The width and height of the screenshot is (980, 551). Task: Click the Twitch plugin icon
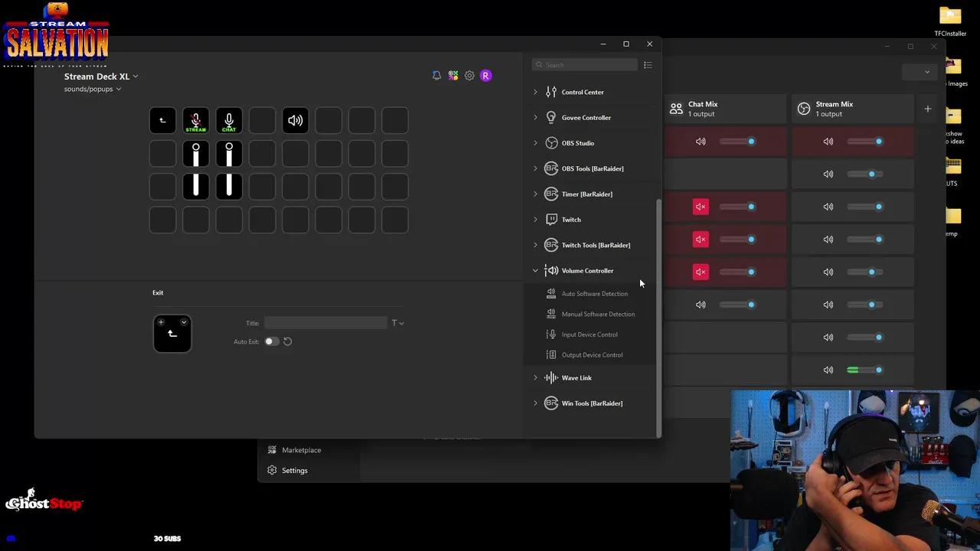click(x=551, y=220)
